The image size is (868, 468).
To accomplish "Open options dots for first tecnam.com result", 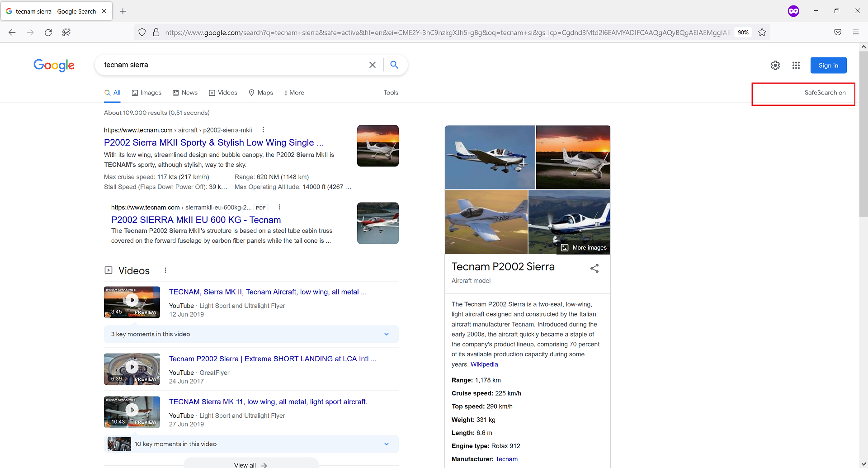I will click(263, 130).
